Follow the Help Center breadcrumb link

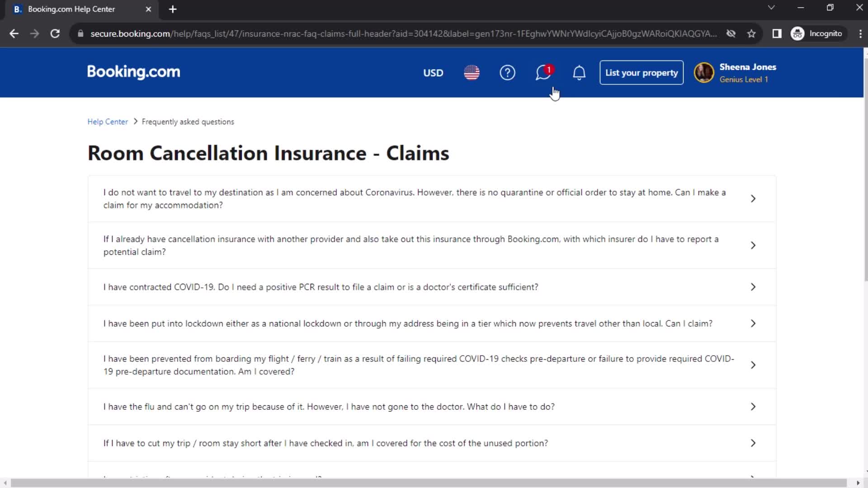[x=108, y=122]
